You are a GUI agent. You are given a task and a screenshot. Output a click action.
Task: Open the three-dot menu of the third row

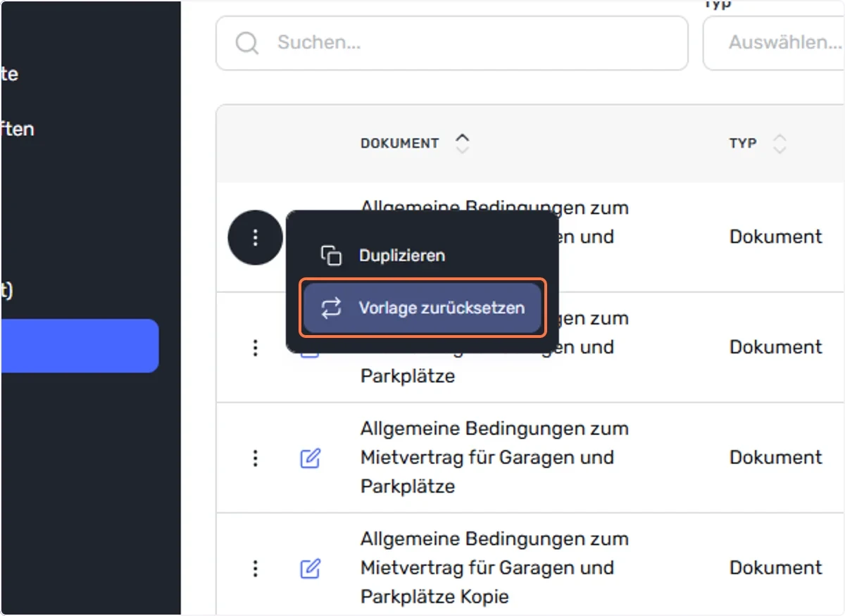click(256, 458)
